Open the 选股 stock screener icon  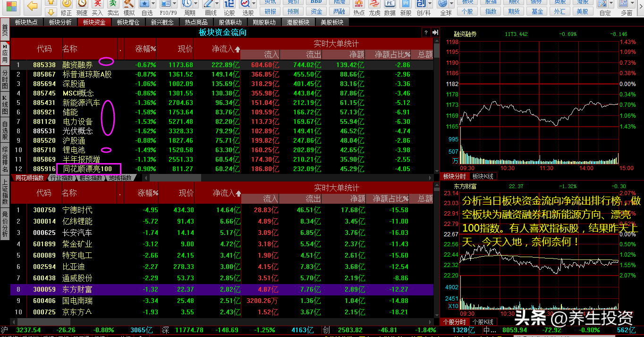tap(246, 4)
